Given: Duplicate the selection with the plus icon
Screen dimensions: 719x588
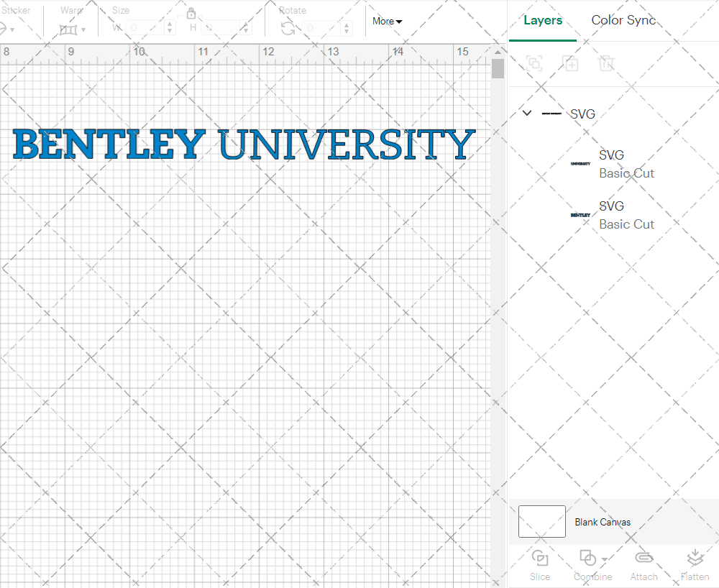Looking at the screenshot, I should pyautogui.click(x=571, y=63).
